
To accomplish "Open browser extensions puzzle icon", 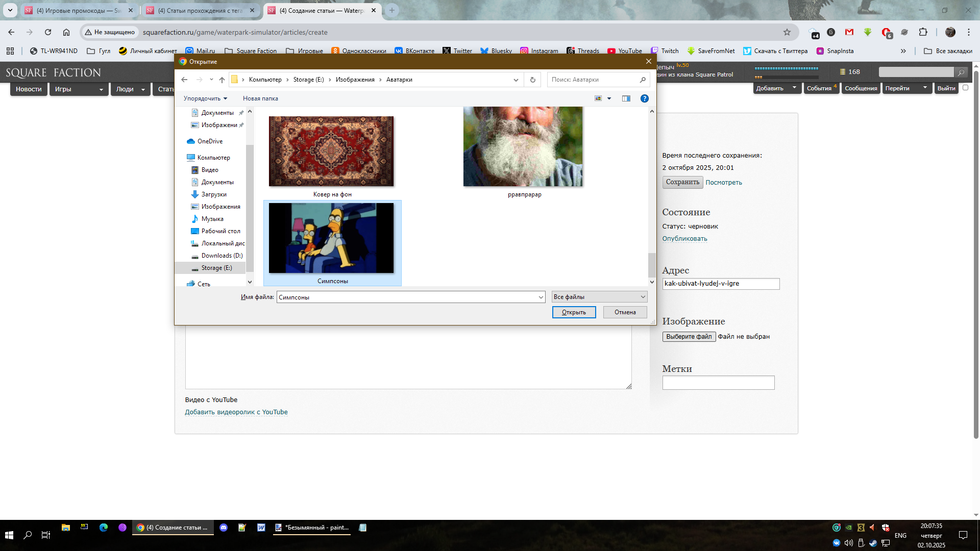I will [923, 32].
